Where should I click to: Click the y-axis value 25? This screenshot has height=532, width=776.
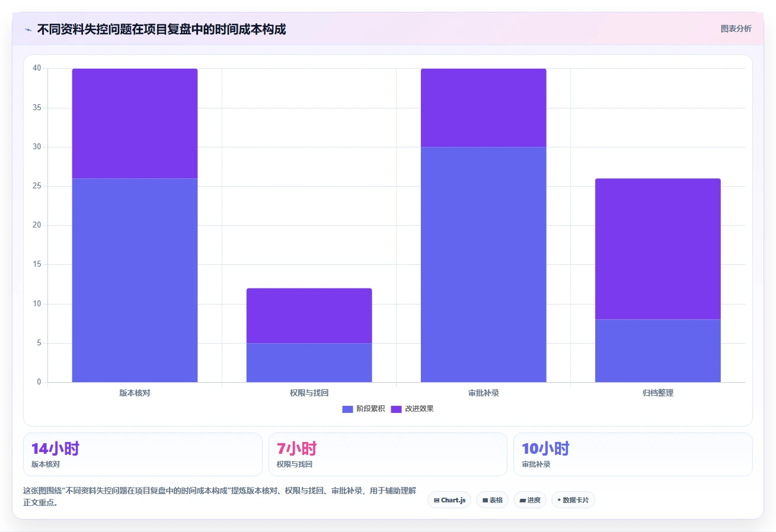click(37, 186)
